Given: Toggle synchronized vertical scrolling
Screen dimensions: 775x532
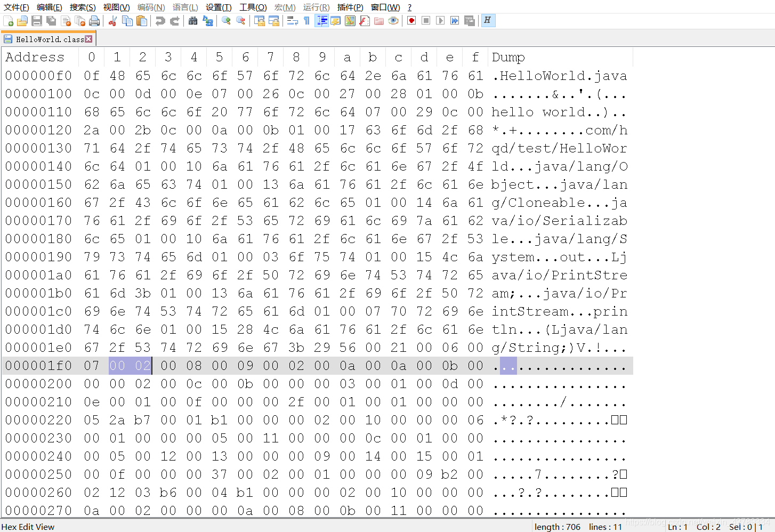Looking at the screenshot, I should (260, 21).
